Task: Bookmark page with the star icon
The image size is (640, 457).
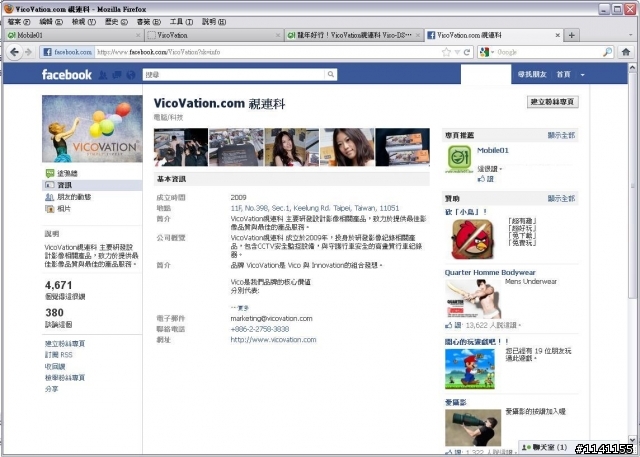Action: click(446, 52)
